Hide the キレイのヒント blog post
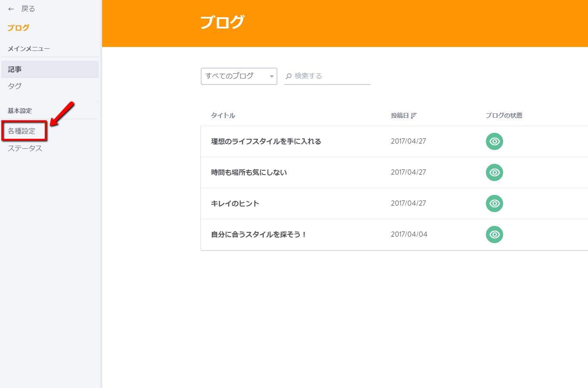This screenshot has height=388, width=588. [494, 203]
